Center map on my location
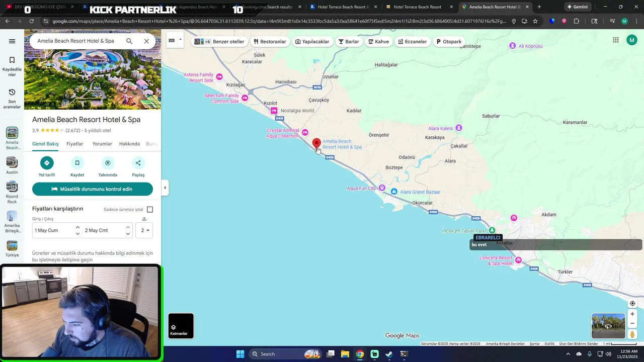 click(632, 303)
